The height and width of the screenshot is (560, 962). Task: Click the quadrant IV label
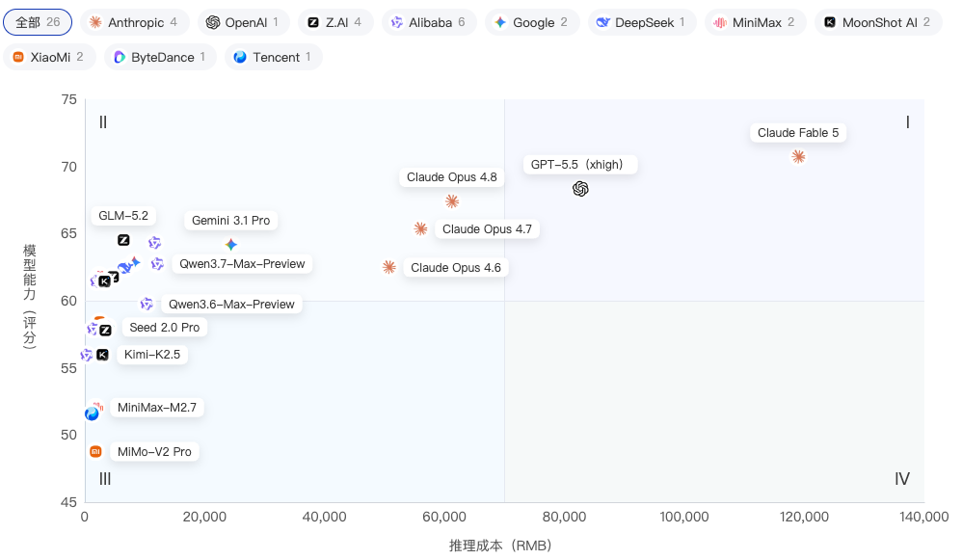click(902, 479)
